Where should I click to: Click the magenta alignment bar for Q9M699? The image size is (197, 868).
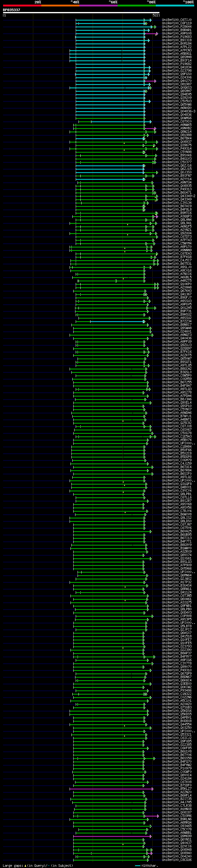click(112, 836)
